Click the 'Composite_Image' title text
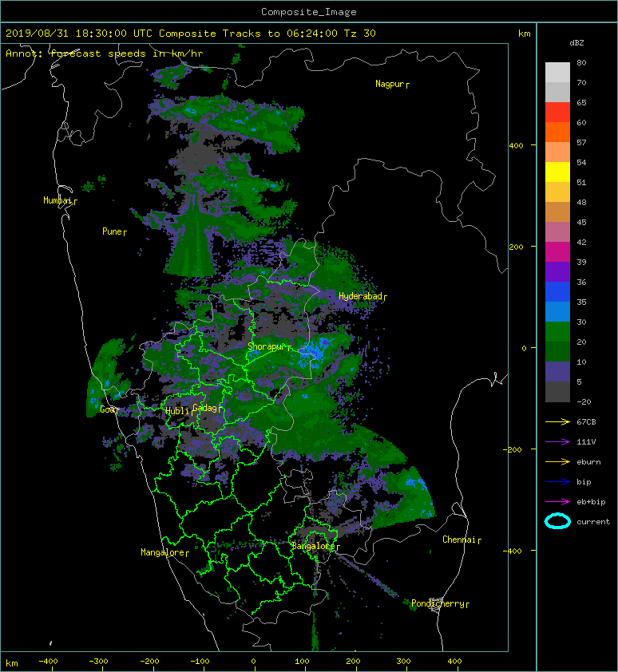The height and width of the screenshot is (672, 618). 309,12
